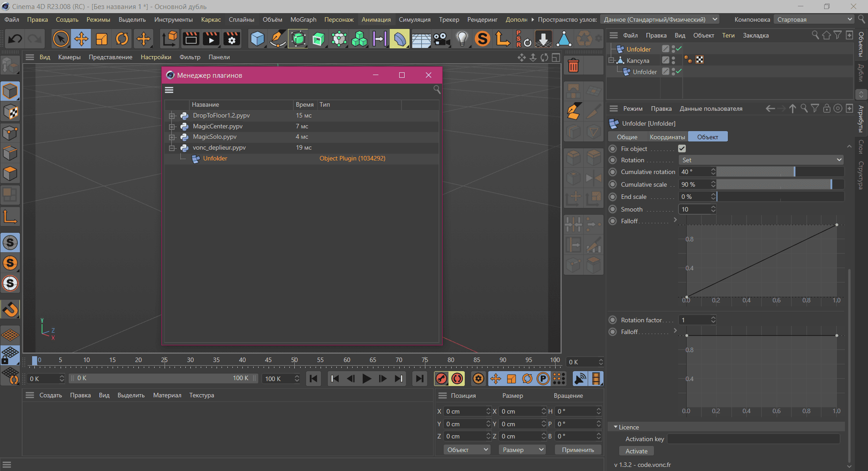868x471 pixels.
Task: Click search icon in Object Manager
Action: [x=815, y=35]
